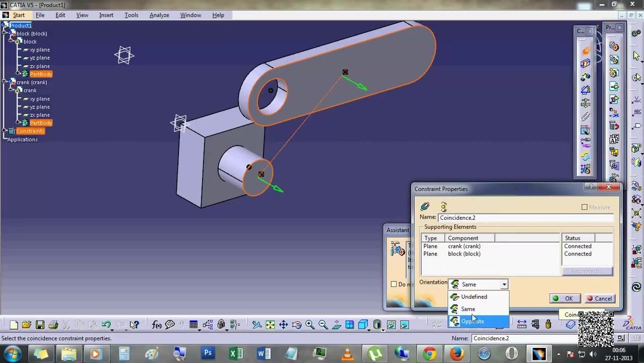Click OK in Constraint Properties
Viewport: 644px width, 363px height.
click(564, 298)
